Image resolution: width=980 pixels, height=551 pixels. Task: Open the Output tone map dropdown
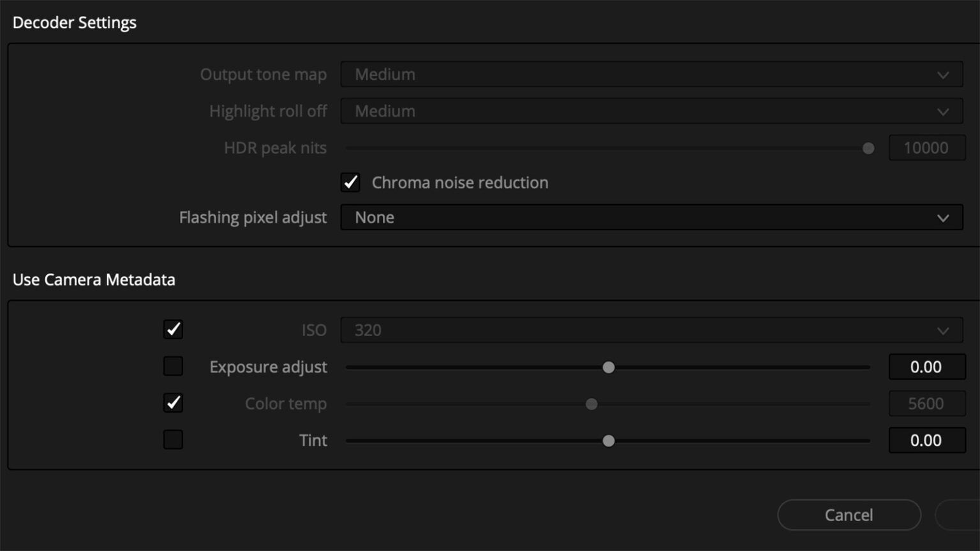tap(652, 74)
